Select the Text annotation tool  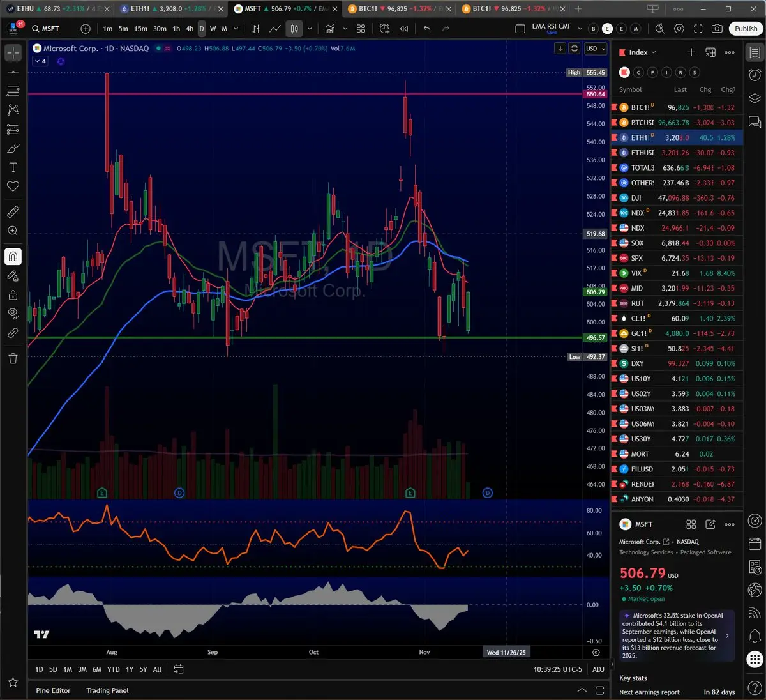point(13,167)
